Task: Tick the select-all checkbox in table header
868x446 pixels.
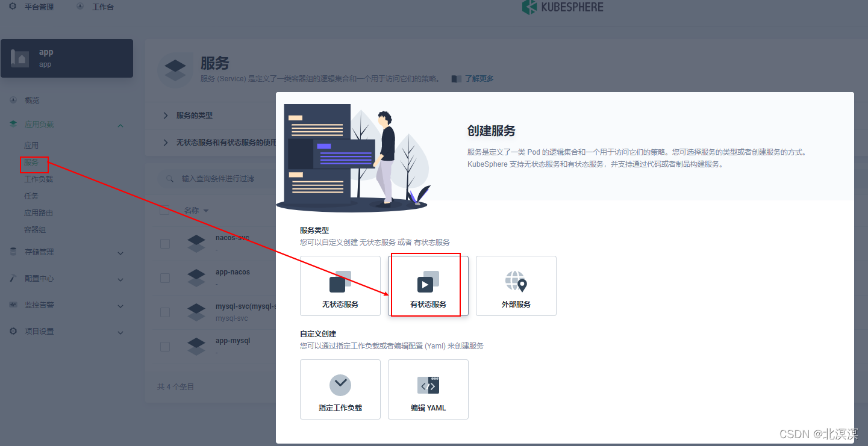Action: coord(164,211)
